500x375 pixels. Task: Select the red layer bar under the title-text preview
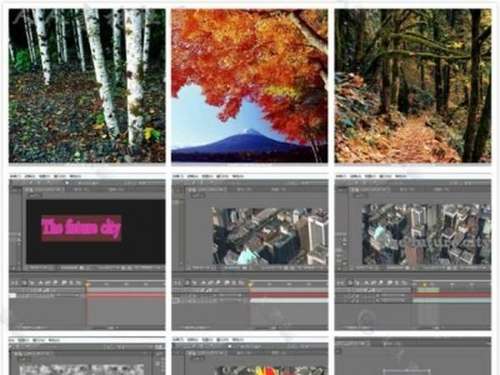point(126,295)
